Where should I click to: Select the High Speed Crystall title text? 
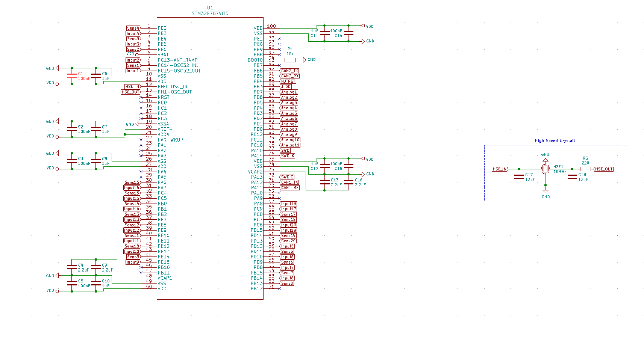[x=555, y=140]
